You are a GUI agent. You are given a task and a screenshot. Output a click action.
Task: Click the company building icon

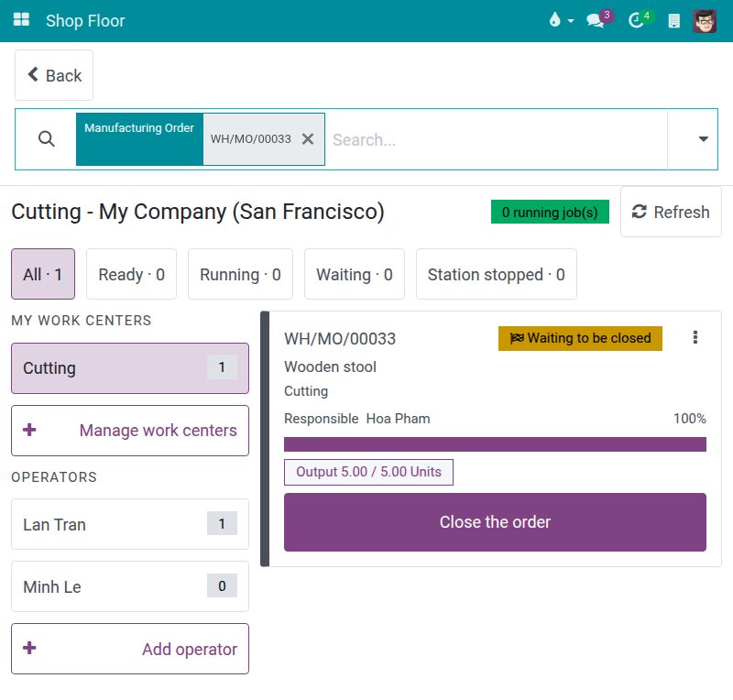click(674, 21)
